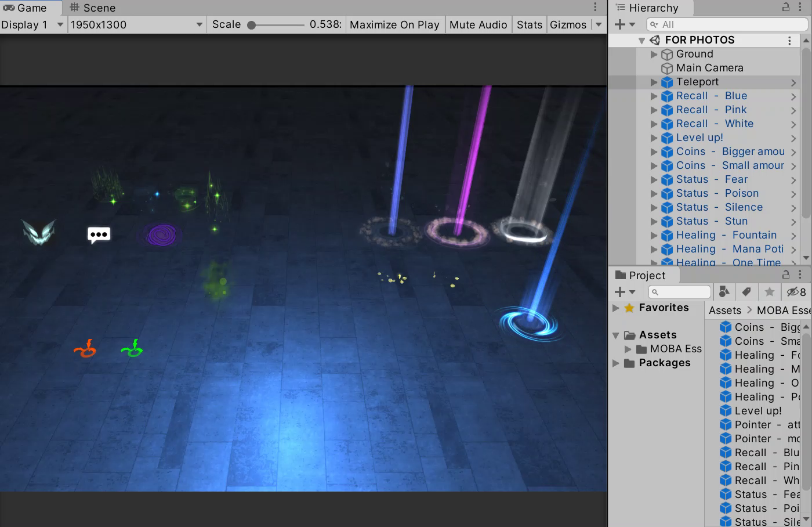Click the Main Camera cube icon
812x527 pixels.
coord(667,68)
